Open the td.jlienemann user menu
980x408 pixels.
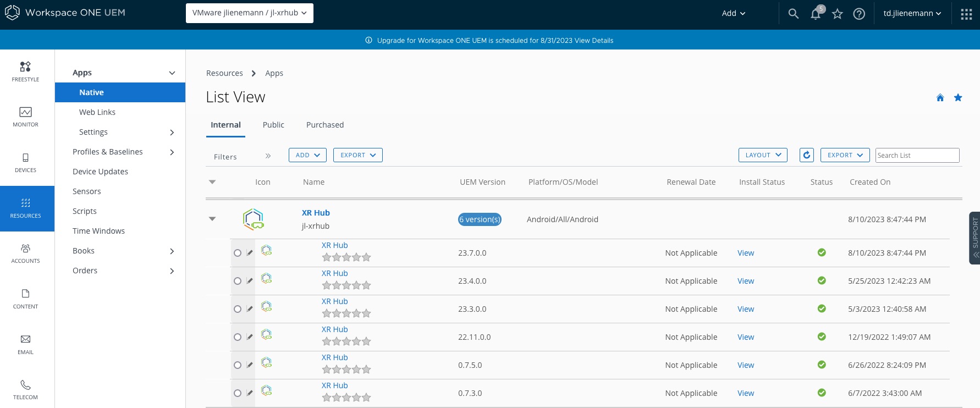coord(912,13)
